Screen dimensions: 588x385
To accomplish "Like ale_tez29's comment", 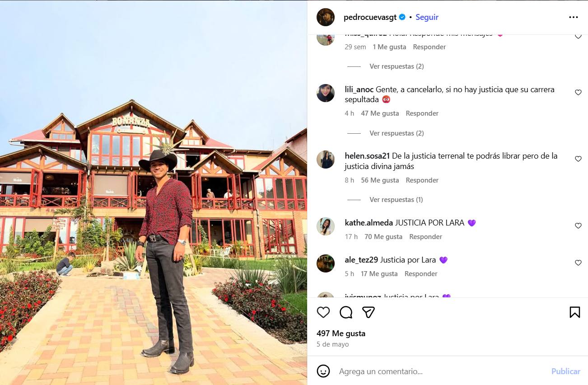I will [x=578, y=263].
